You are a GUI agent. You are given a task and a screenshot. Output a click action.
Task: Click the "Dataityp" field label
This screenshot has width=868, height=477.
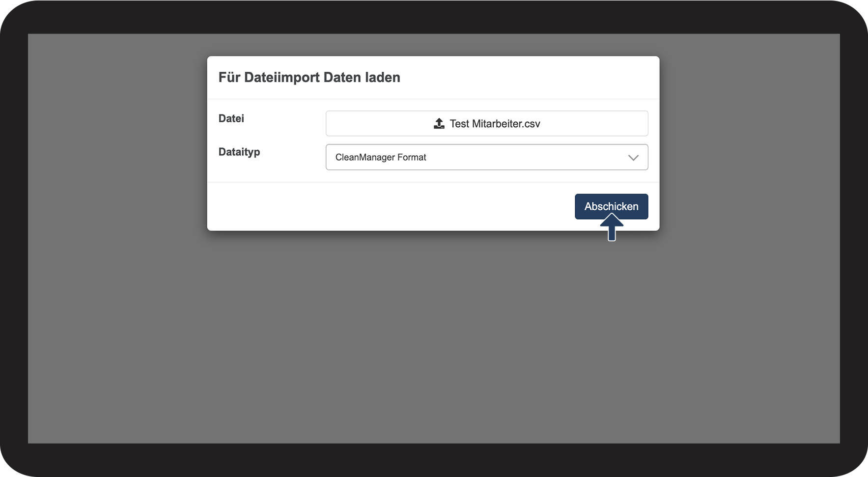tap(239, 152)
